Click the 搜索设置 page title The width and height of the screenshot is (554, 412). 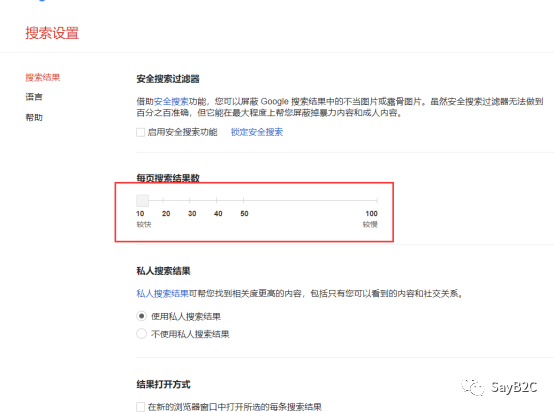point(52,33)
